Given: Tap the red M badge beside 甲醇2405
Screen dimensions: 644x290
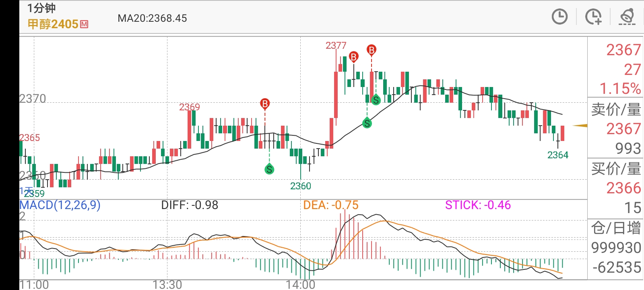Looking at the screenshot, I should click(84, 24).
